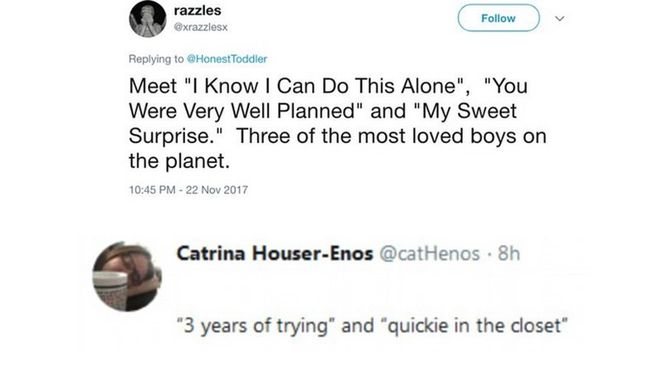Click the phrase 'I Know I Can Do This Alone'
The width and height of the screenshot is (669, 372).
327,86
